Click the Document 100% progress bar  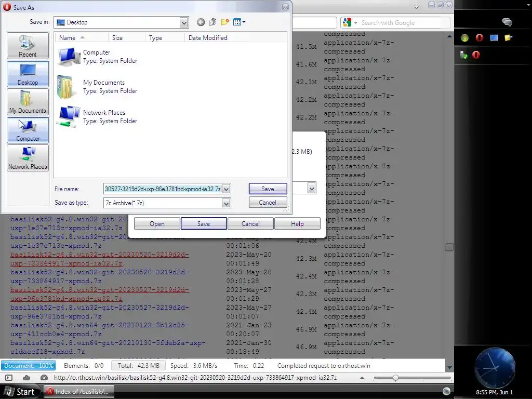pos(28,365)
